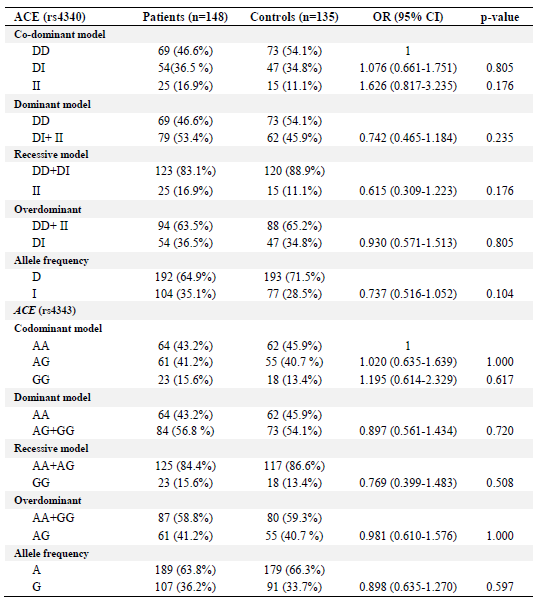
Task: Select the cell 179 (66.3%)
Action: coord(294,570)
